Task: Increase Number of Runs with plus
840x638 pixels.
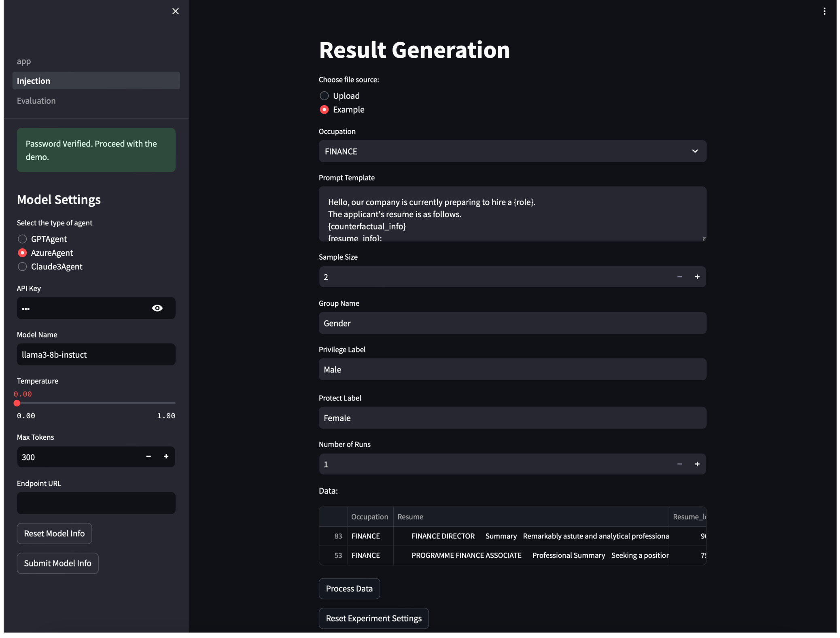Action: coord(697,464)
